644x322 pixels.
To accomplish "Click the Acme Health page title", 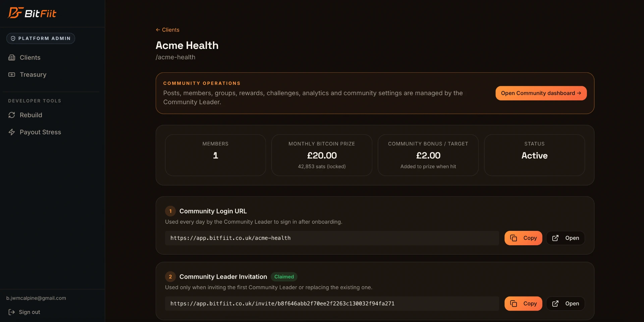I will (187, 46).
